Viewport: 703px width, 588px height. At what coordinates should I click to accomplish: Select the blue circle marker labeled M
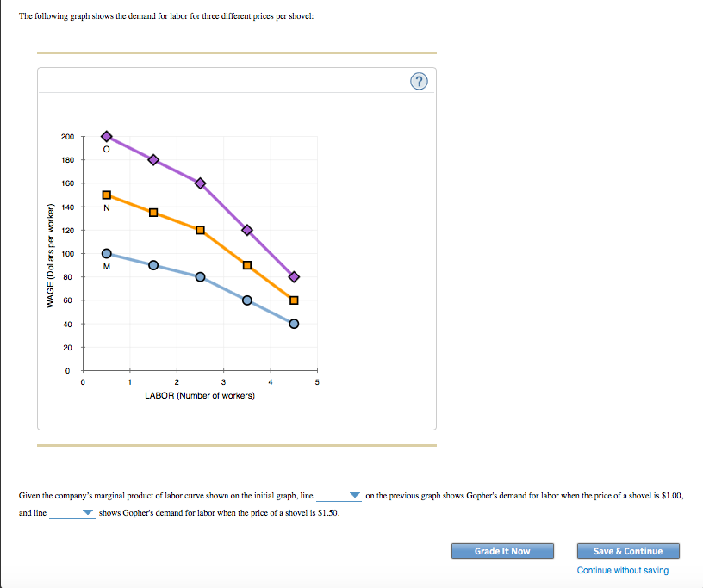107,253
